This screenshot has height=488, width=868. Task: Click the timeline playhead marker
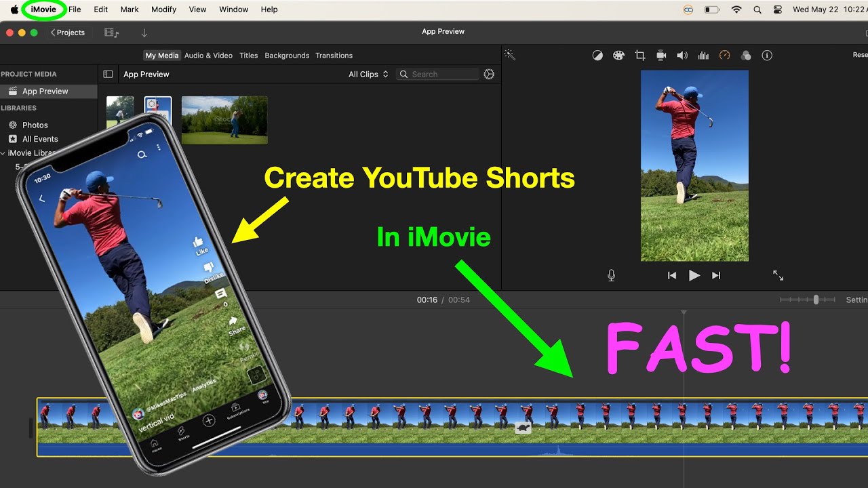684,312
